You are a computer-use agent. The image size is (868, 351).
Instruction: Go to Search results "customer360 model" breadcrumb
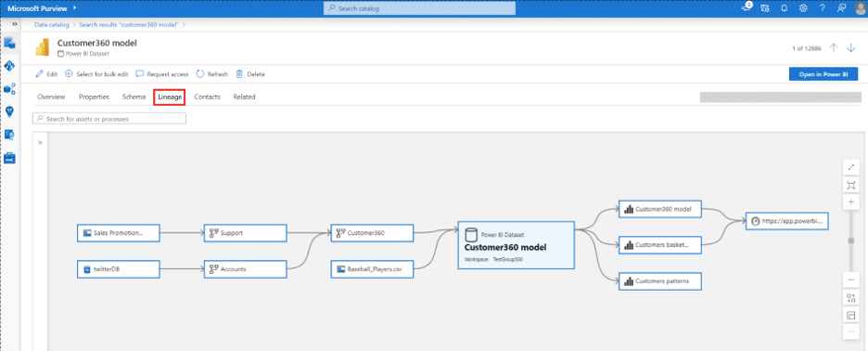click(128, 24)
